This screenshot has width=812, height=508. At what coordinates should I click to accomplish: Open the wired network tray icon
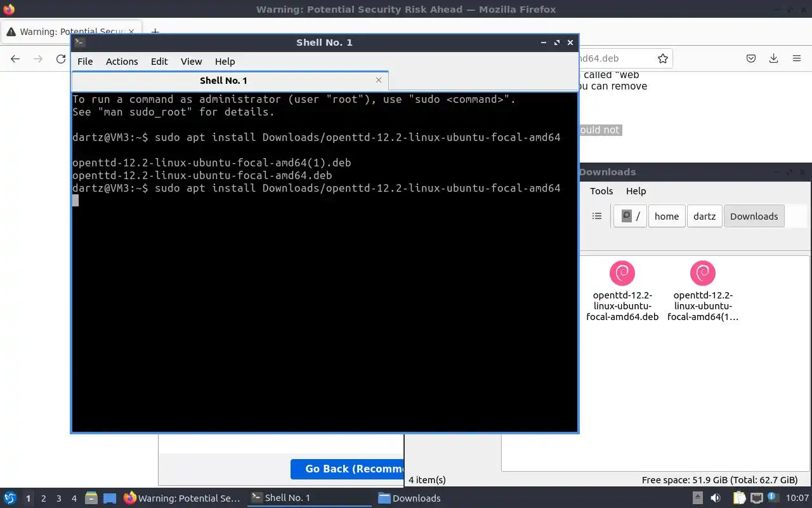click(x=756, y=498)
